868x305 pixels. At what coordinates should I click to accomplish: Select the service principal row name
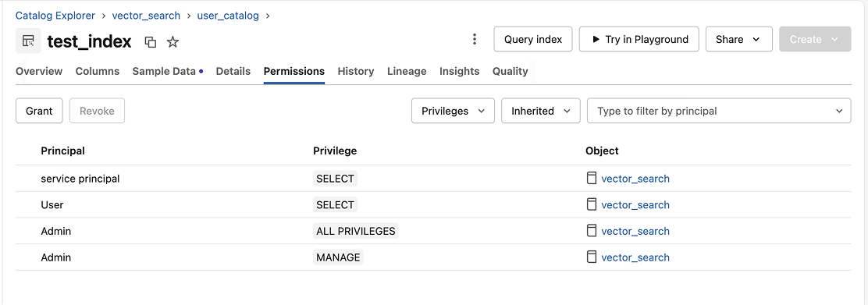click(80, 179)
